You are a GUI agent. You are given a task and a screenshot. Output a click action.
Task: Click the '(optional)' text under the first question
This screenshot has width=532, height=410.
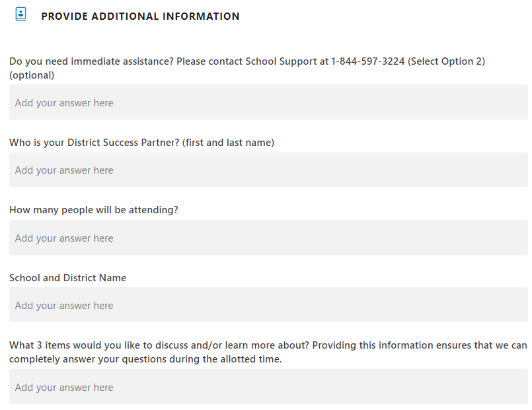click(32, 75)
